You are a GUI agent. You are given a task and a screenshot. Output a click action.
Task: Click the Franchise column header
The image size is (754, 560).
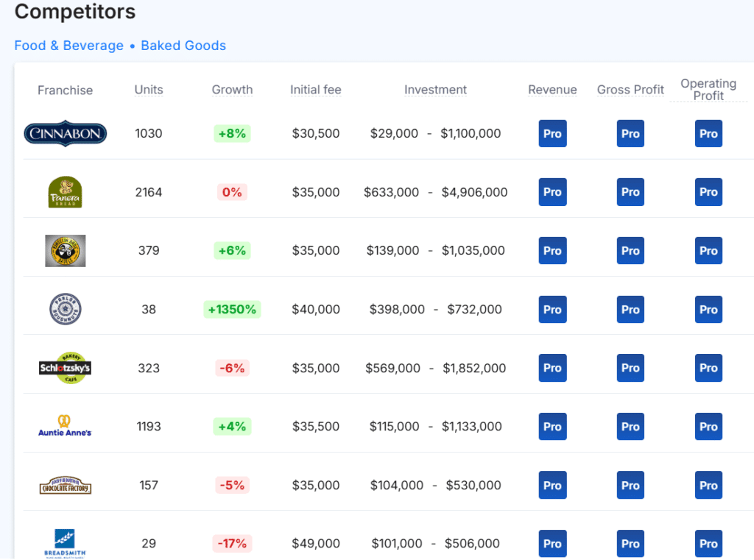coord(65,91)
